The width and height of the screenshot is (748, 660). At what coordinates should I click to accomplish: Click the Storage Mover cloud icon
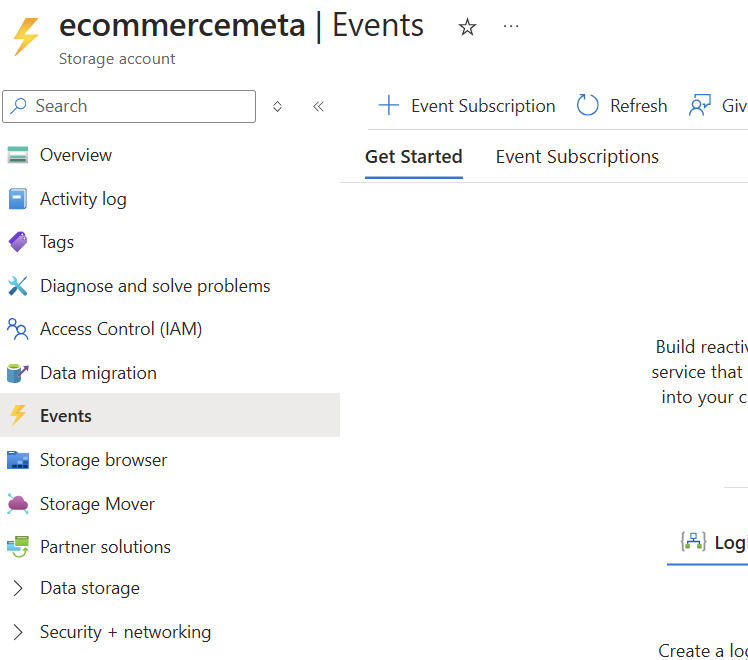18,504
